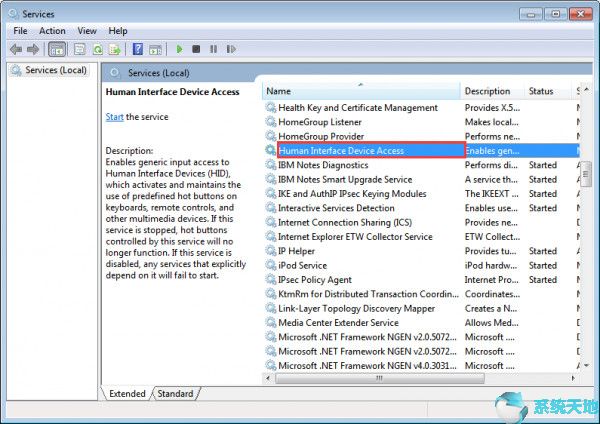Viewport: 600px width, 424px height.
Task: Click the Start the service link
Action: point(115,117)
